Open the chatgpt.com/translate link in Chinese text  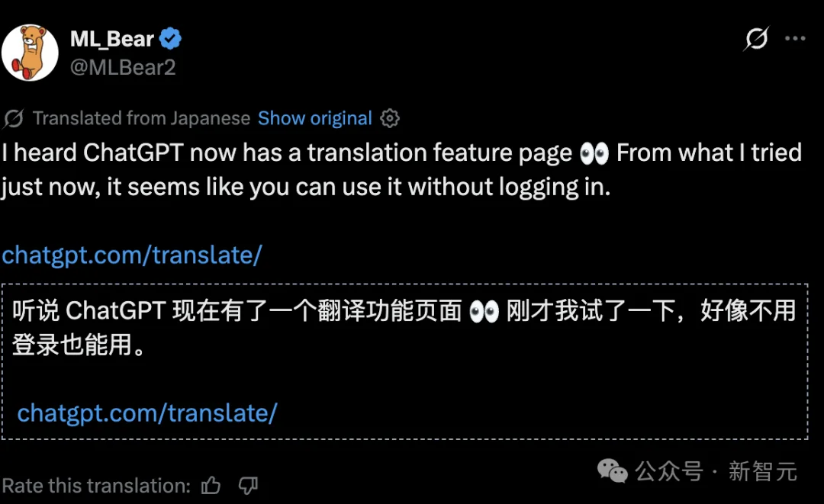[149, 413]
